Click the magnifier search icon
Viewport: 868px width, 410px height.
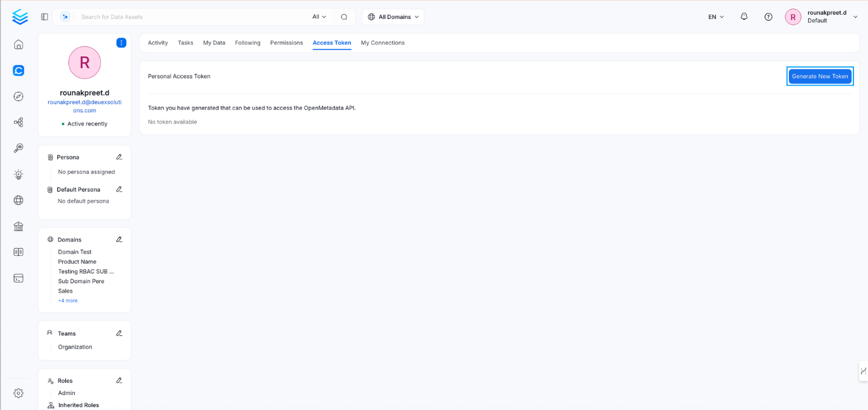344,17
